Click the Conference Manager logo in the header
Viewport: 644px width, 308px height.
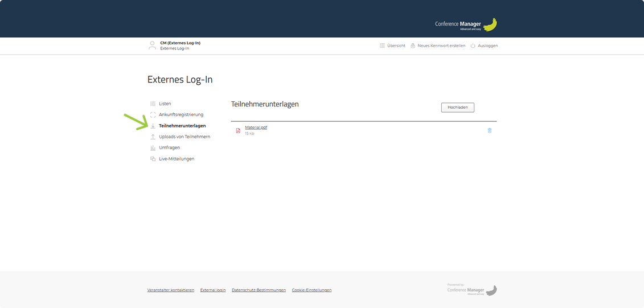[466, 24]
